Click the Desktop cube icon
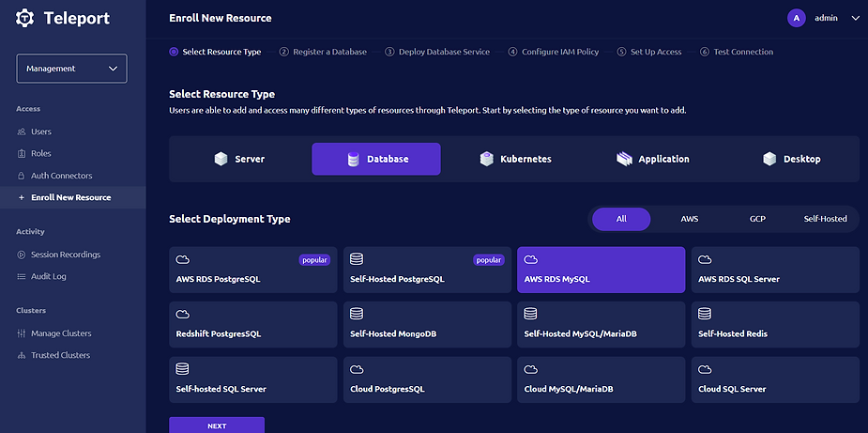Image resolution: width=868 pixels, height=433 pixels. (x=769, y=159)
